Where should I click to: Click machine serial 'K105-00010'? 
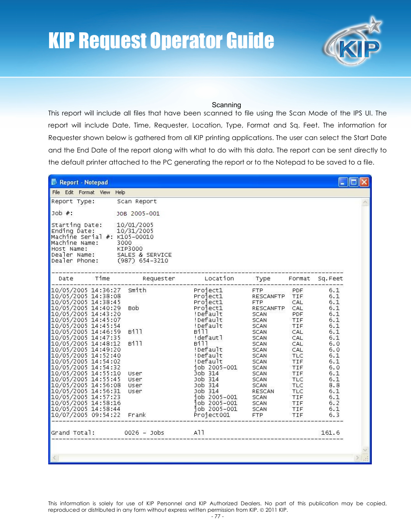click(135, 237)
